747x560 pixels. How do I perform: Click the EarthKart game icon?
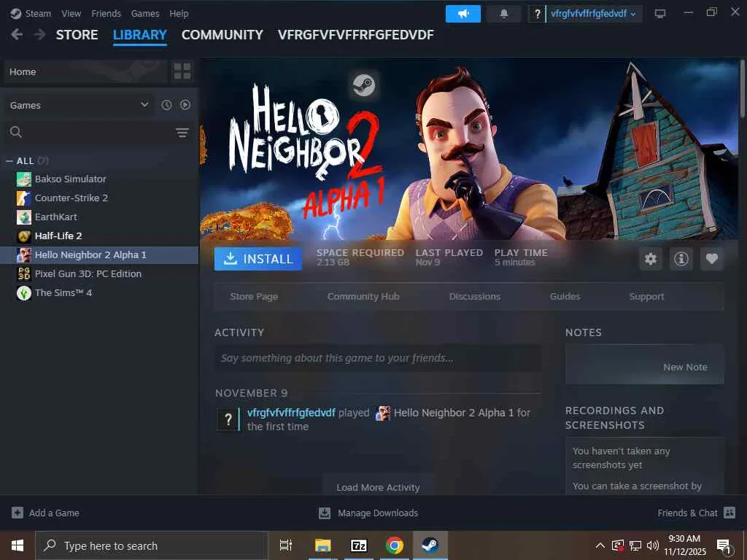click(24, 217)
